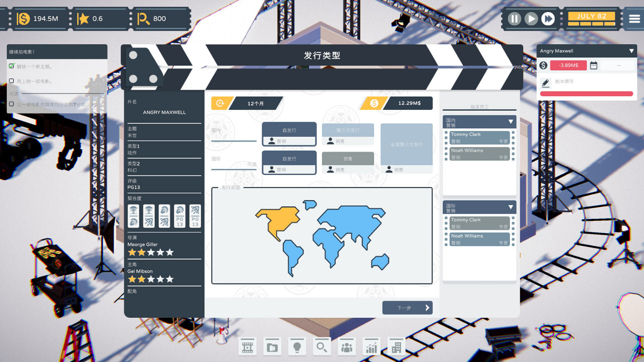The image size is (644, 362).
Task: Open the studio building icon
Action: tap(396, 347)
